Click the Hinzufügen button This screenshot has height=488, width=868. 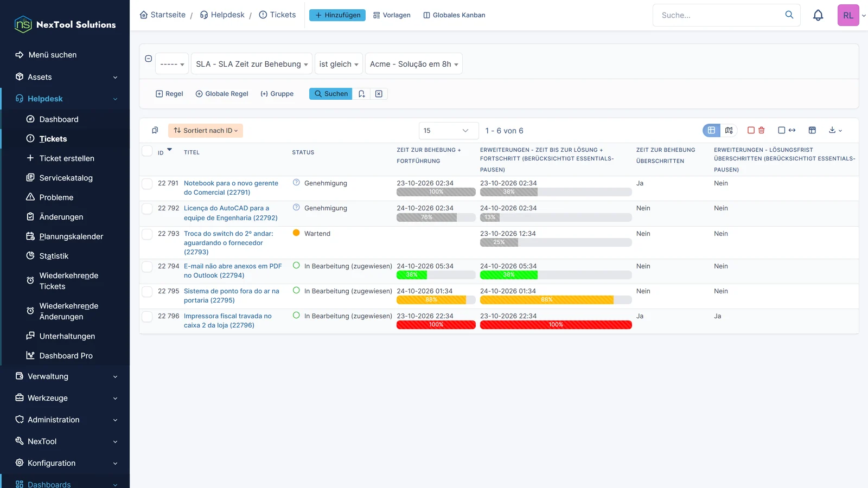pyautogui.click(x=337, y=15)
